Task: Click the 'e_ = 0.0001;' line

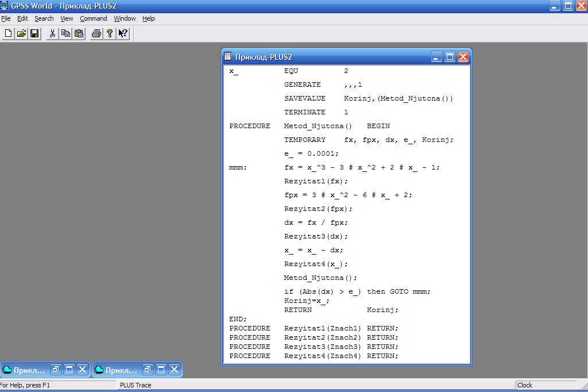Action: tap(311, 153)
